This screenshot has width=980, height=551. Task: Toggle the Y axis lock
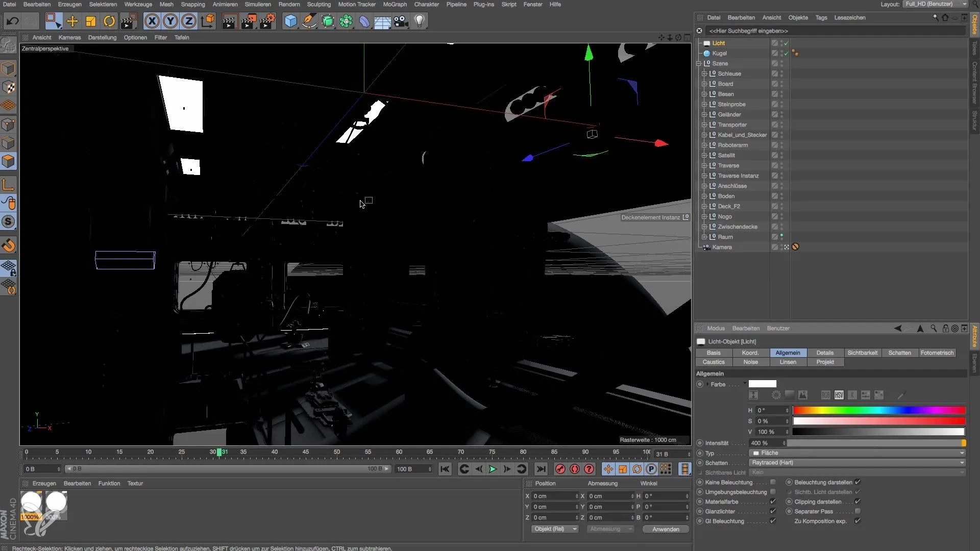coord(170,21)
